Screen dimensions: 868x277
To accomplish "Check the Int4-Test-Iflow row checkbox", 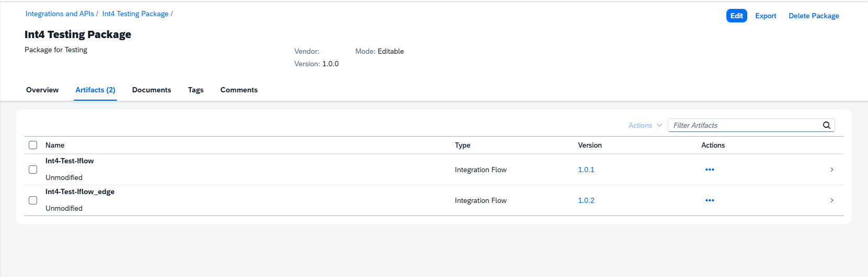I will 33,170.
